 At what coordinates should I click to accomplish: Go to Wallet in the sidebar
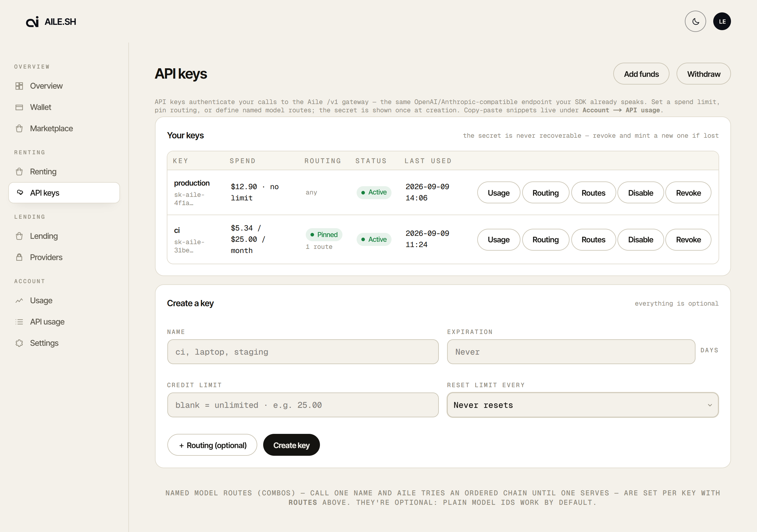click(x=64, y=108)
